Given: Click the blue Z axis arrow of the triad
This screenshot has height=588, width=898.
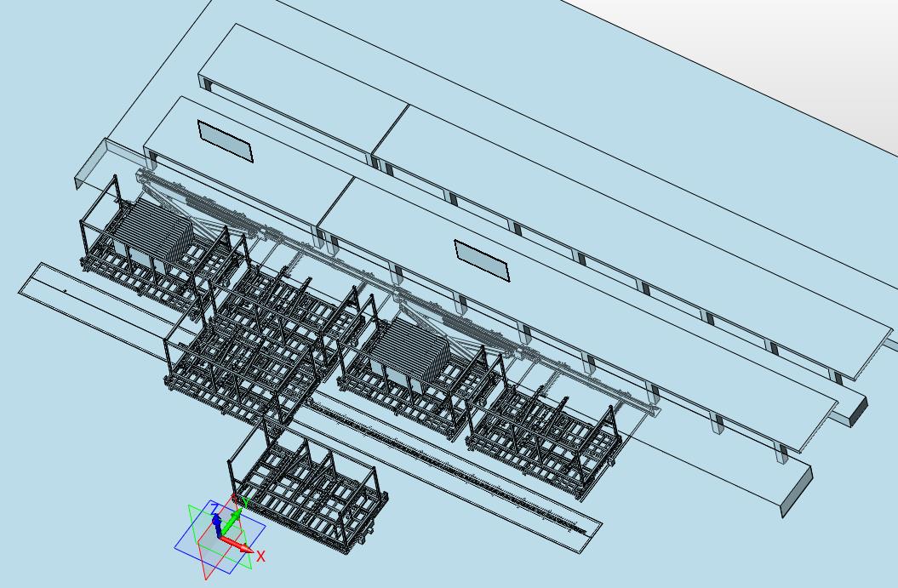Looking at the screenshot, I should pos(217,524).
